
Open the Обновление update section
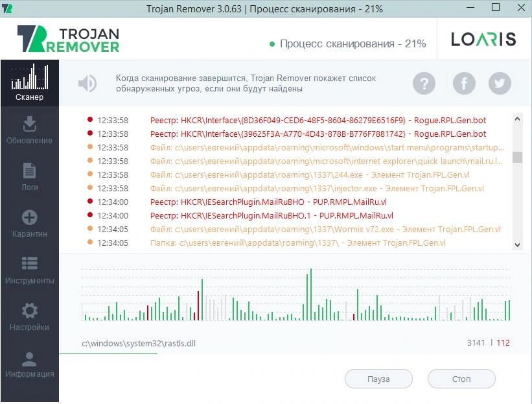(x=30, y=130)
